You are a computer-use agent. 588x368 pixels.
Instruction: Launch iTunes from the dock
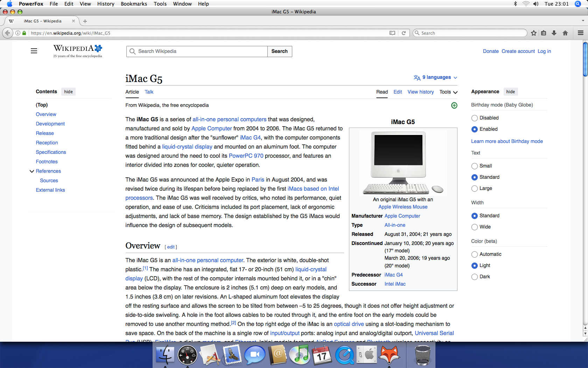pyautogui.click(x=300, y=355)
